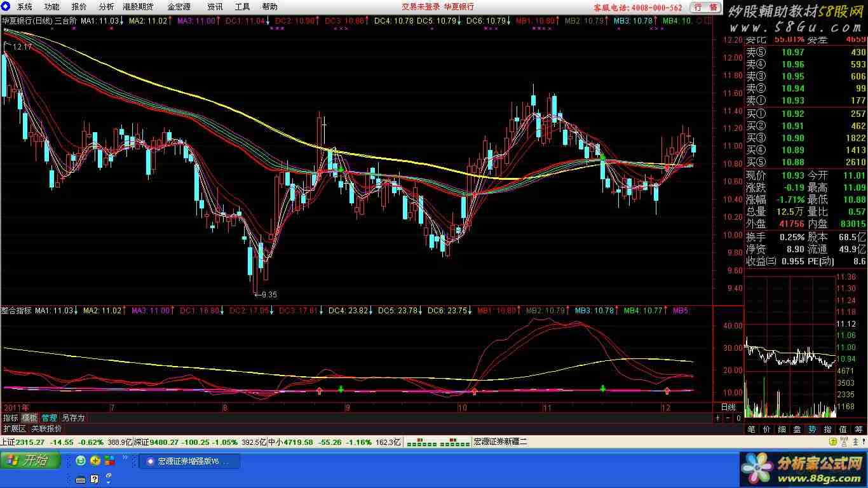This screenshot has width=868, height=488.
Task: Click the 行情 button in title bar
Action: [x=705, y=8]
